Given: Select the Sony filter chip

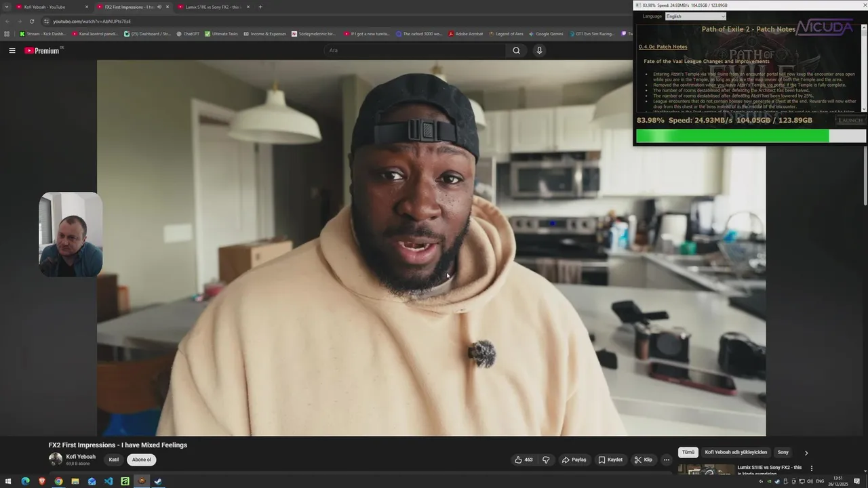Looking at the screenshot, I should 783,452.
